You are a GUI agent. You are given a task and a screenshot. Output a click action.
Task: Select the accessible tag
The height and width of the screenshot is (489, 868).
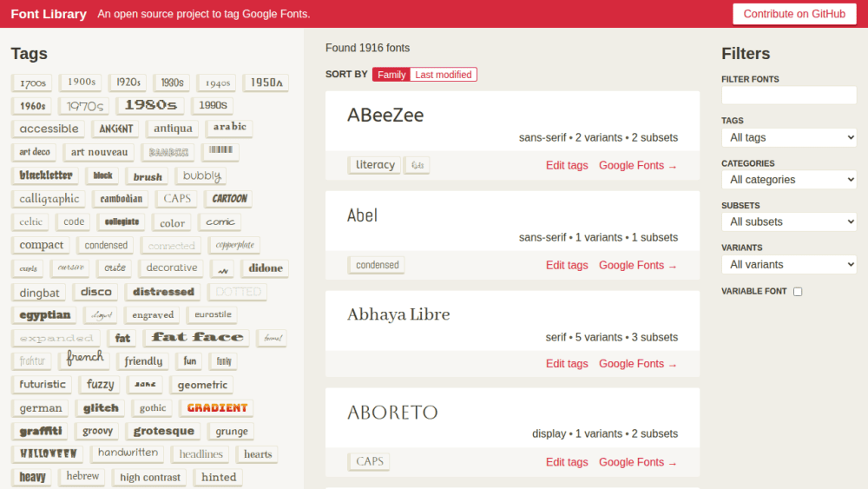48,129
